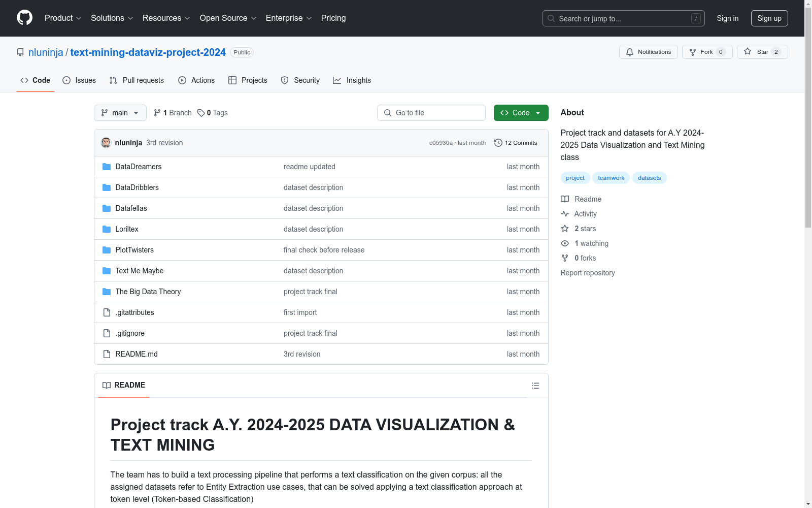
Task: Switch to the Projects tab
Action: 248,80
